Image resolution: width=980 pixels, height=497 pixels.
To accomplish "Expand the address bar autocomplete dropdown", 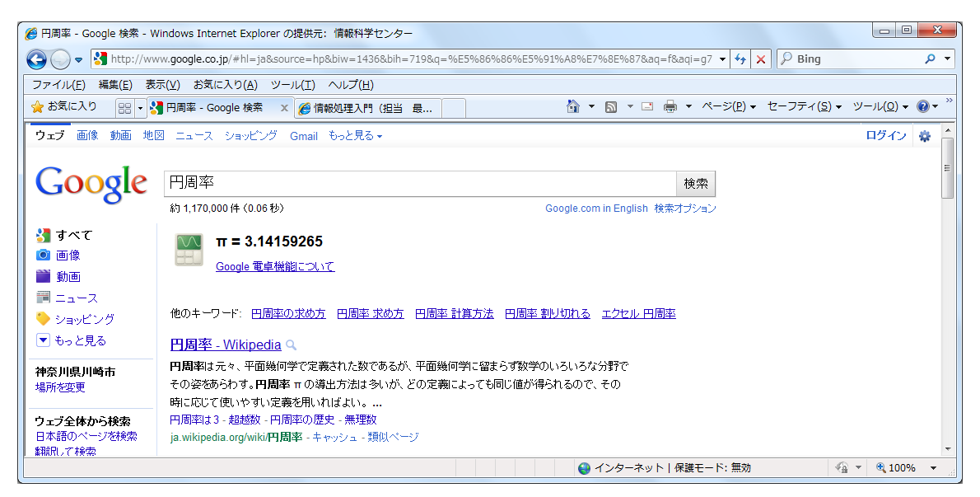I will tap(722, 59).
